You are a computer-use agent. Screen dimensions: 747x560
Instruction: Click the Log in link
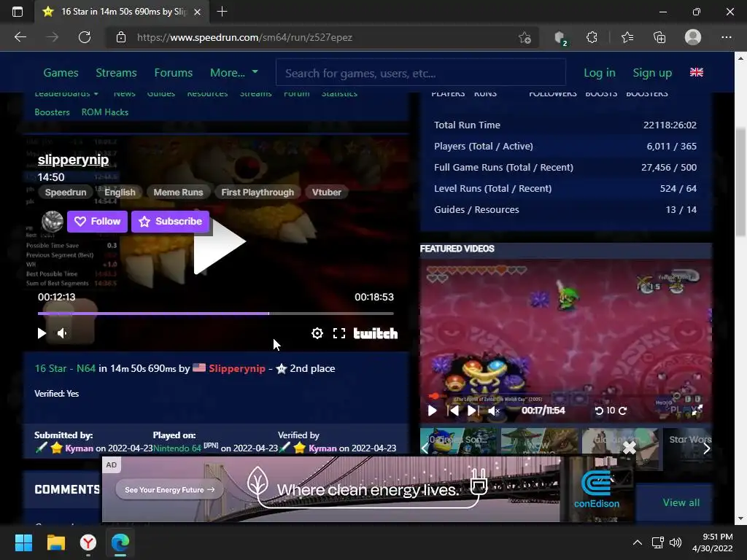(600, 73)
